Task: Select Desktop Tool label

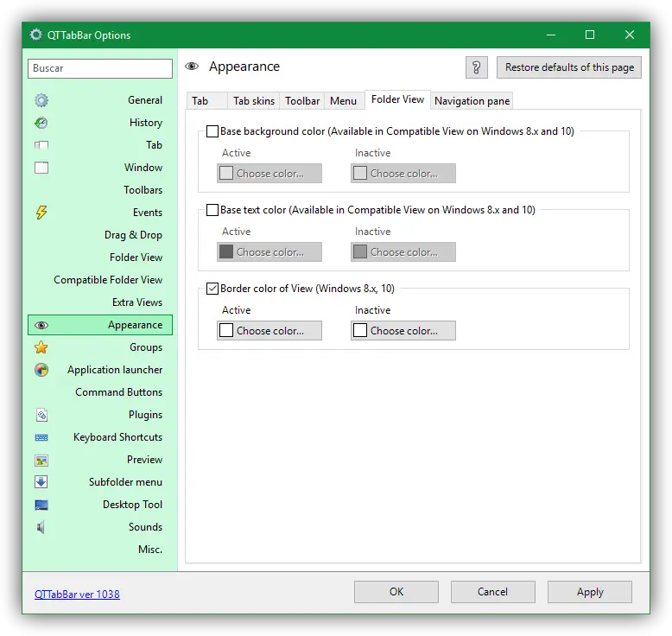Action: pos(132,505)
